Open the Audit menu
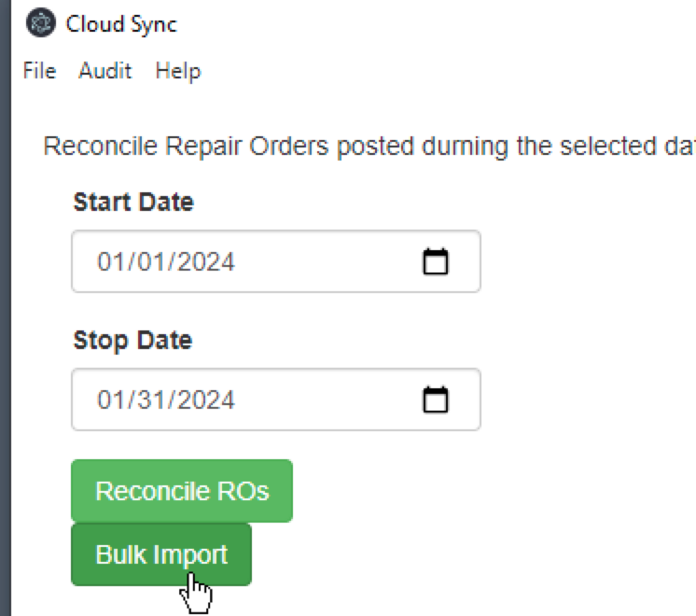Screen dimensions: 696x616 tap(105, 71)
